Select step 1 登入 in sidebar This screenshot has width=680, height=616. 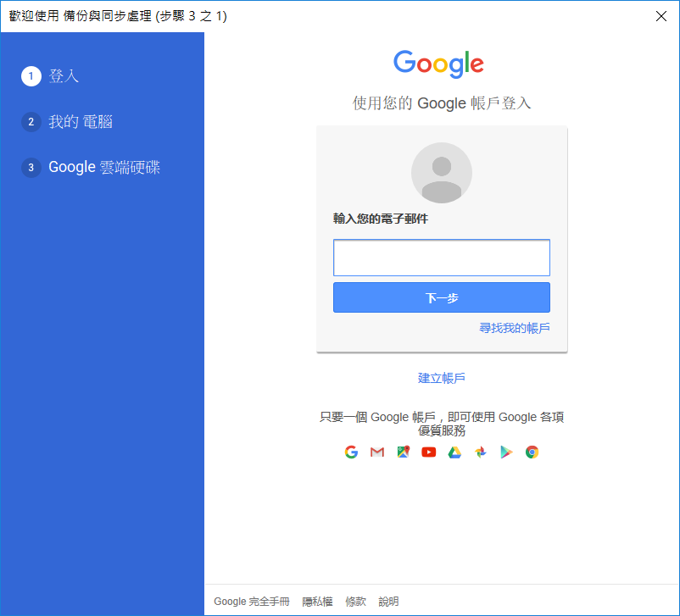pos(50,76)
